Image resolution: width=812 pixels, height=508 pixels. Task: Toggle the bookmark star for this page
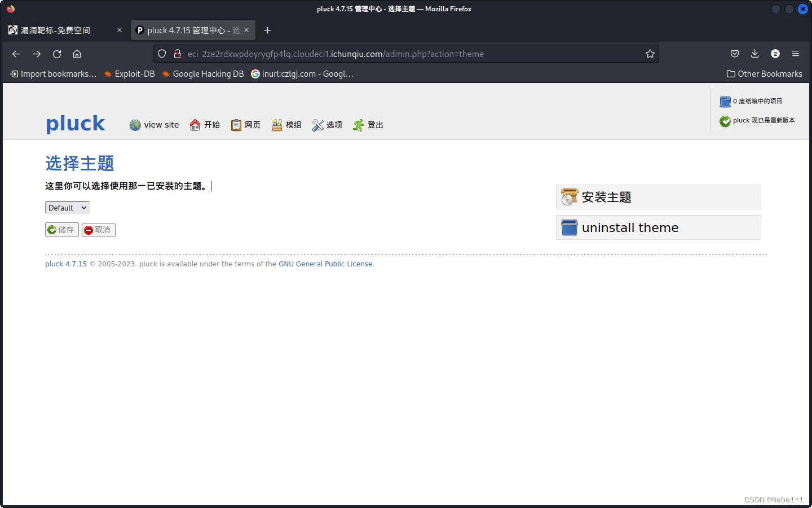[650, 54]
